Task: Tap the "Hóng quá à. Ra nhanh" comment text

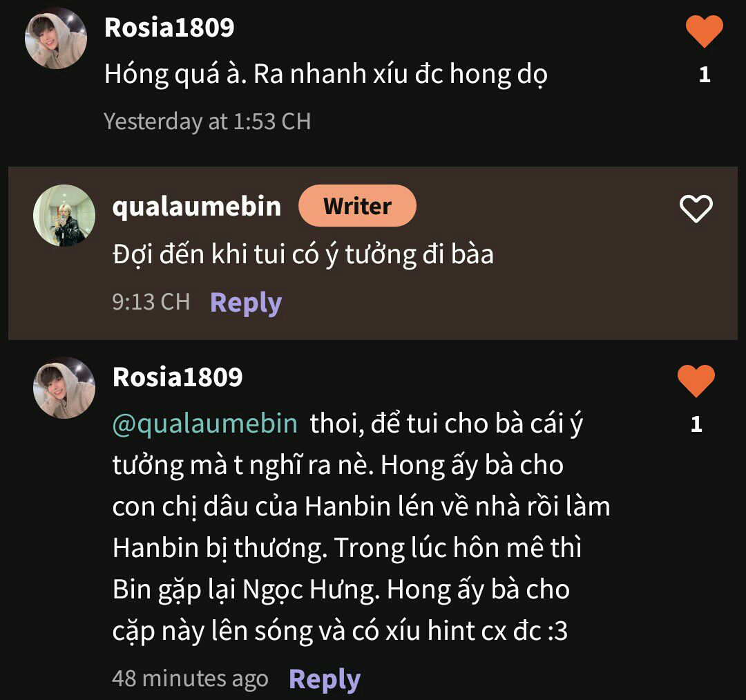Action: point(325,75)
